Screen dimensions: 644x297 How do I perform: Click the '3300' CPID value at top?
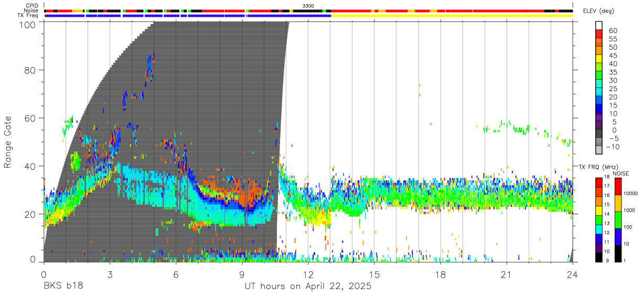coord(308,5)
